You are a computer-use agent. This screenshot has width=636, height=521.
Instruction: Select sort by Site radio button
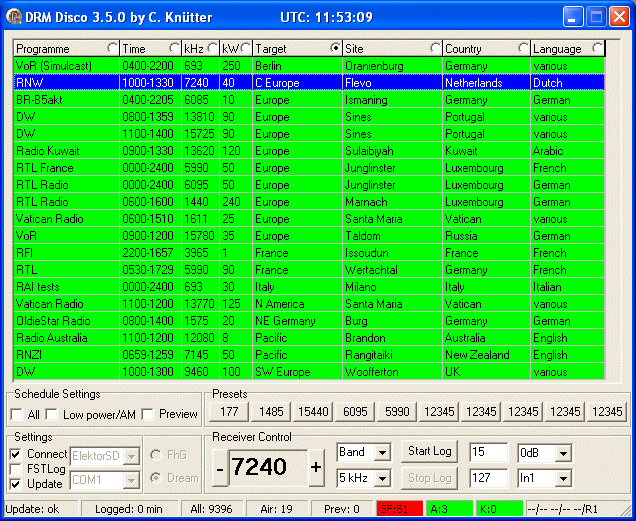pyautogui.click(x=436, y=48)
